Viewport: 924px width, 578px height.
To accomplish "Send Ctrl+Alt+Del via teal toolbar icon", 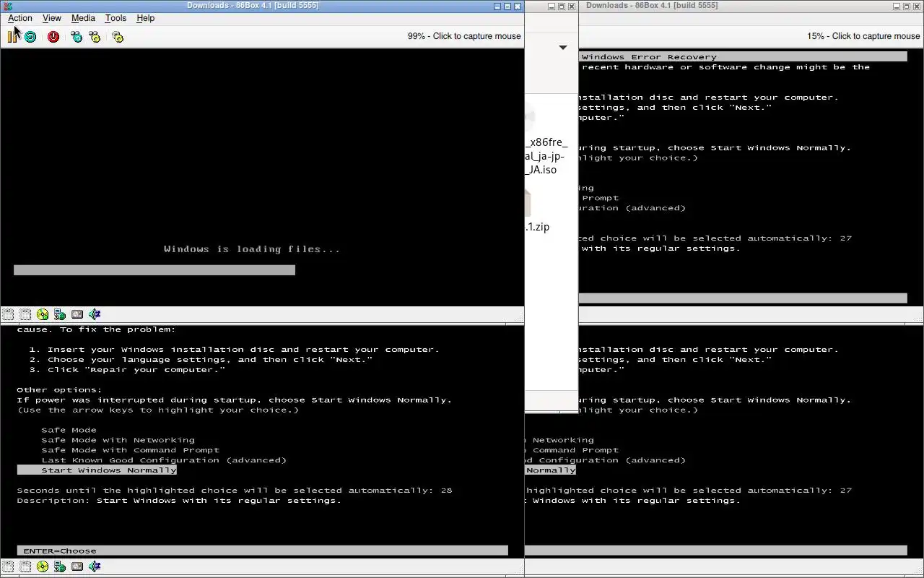I will pyautogui.click(x=77, y=36).
